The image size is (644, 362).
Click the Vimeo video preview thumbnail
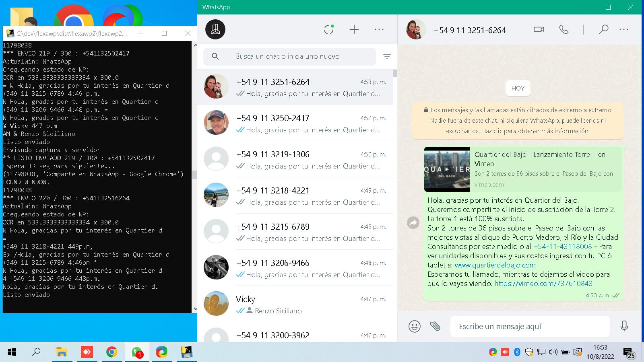(x=447, y=169)
